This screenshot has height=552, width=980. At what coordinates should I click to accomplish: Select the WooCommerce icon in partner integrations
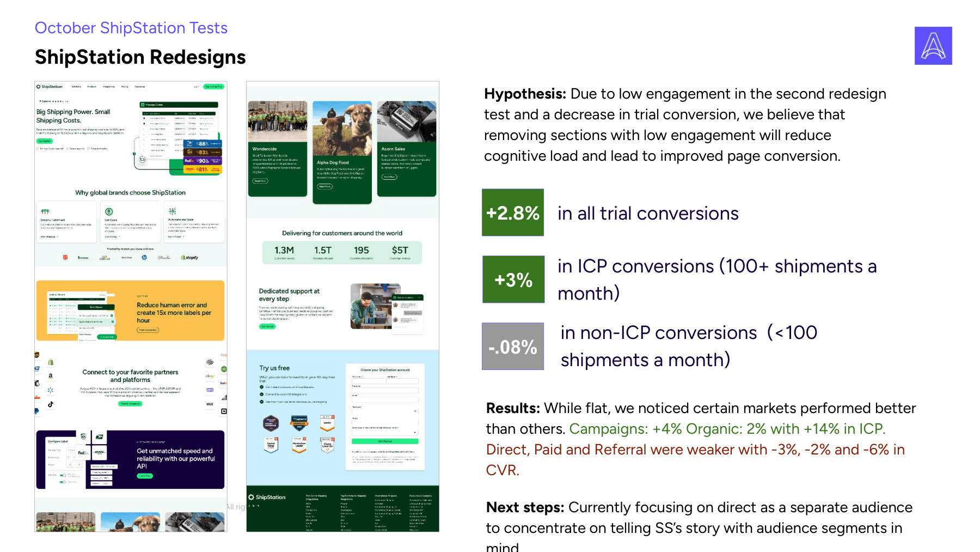pos(210,390)
